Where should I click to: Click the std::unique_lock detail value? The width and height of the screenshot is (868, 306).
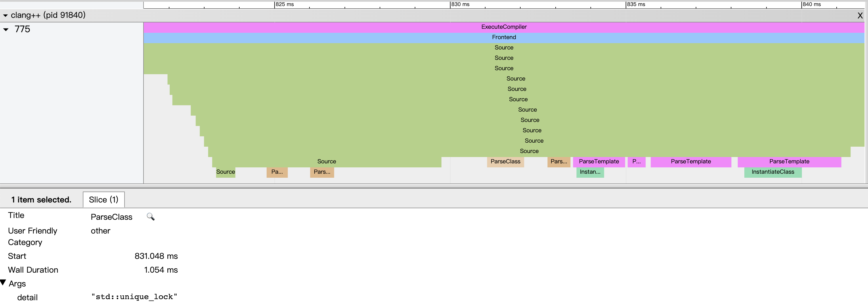pyautogui.click(x=134, y=297)
